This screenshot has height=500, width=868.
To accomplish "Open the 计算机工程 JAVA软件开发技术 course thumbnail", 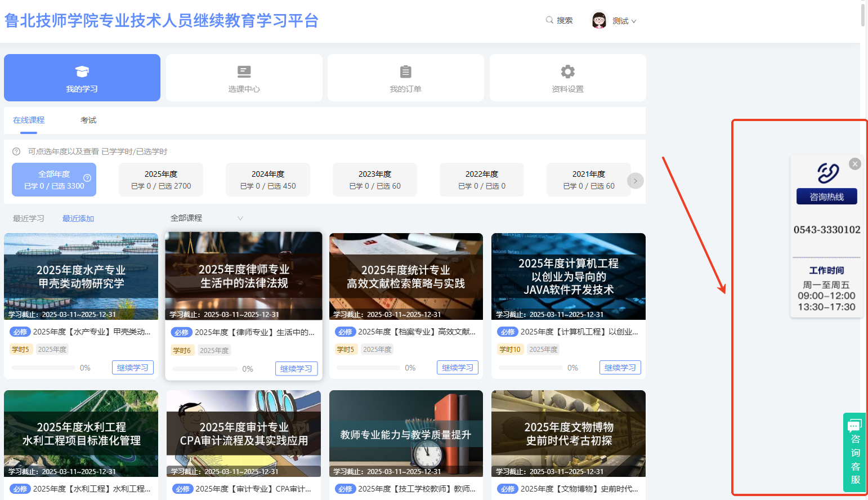I will [x=569, y=276].
